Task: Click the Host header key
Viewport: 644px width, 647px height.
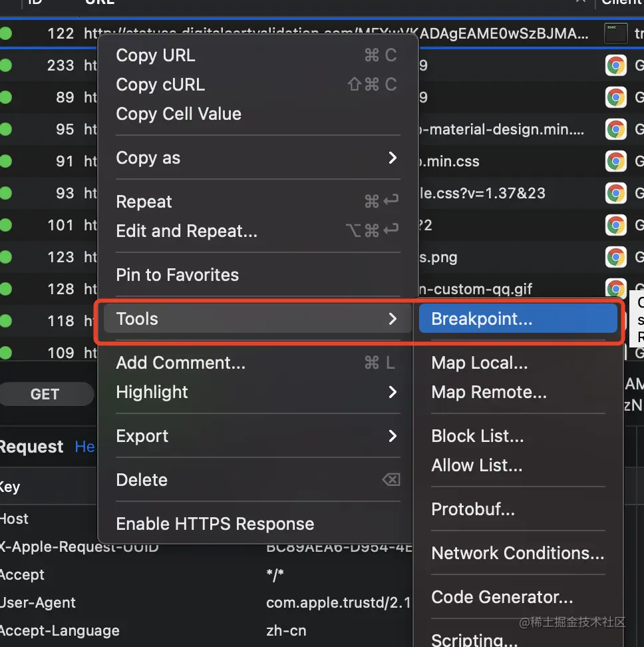Action: click(14, 519)
